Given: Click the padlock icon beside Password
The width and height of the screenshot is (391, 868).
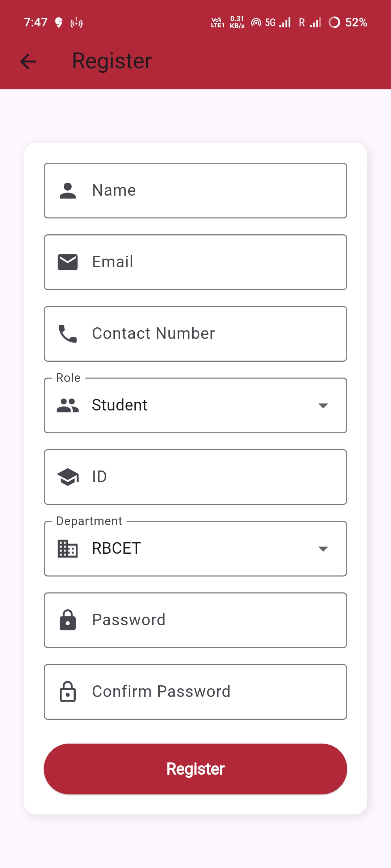Looking at the screenshot, I should 67,620.
